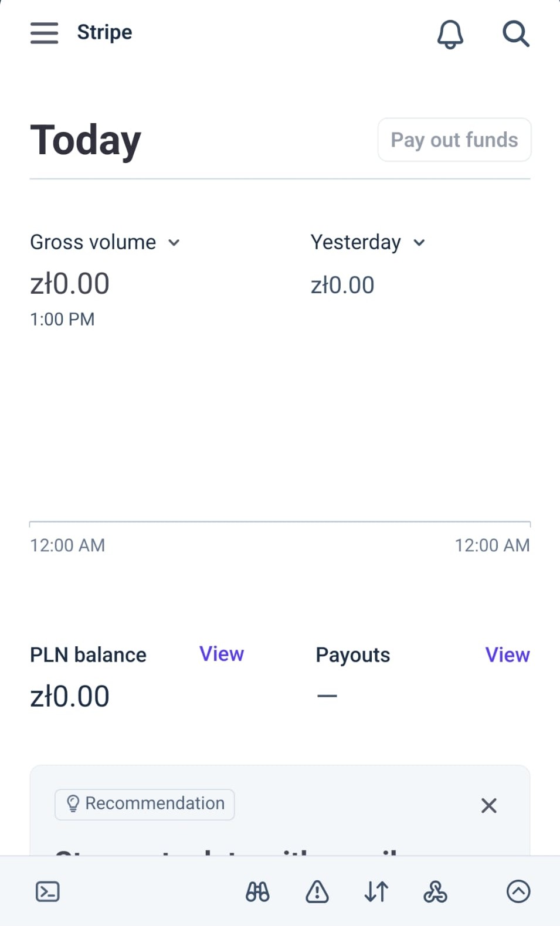
Task: Click the gross volume chart timeline
Action: [280, 521]
